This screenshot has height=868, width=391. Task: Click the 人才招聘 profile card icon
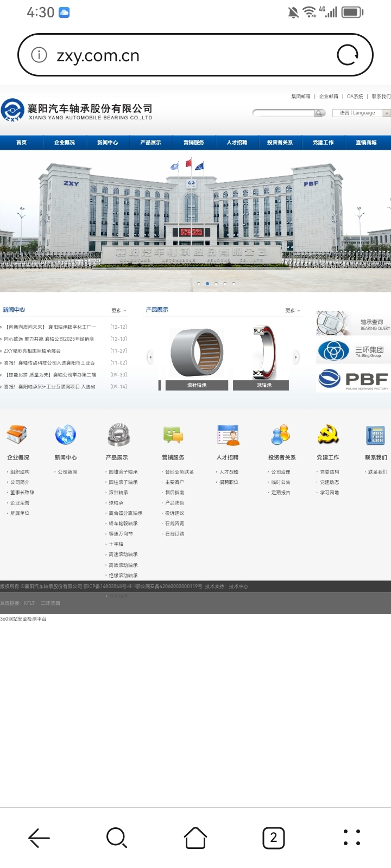coord(228,435)
